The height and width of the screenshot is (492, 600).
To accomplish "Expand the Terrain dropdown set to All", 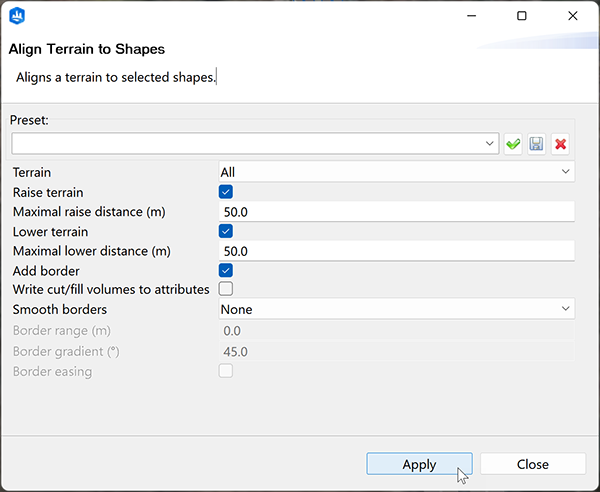I will 396,172.
